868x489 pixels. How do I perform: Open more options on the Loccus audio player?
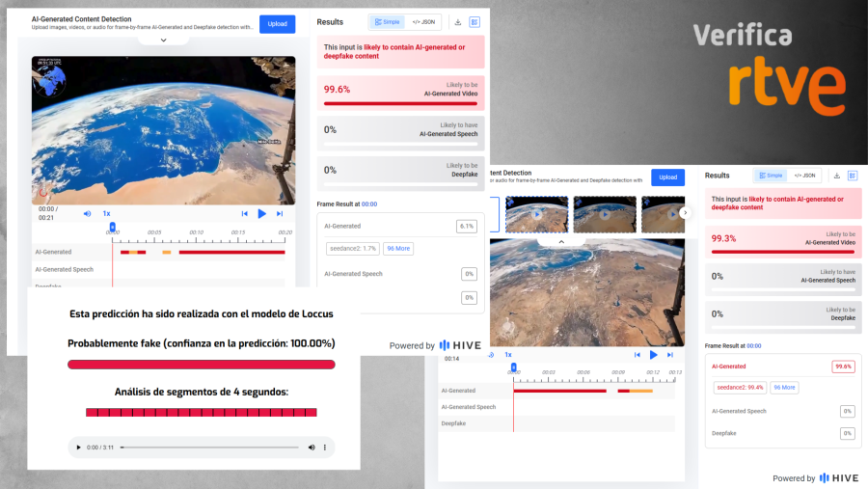(325, 448)
